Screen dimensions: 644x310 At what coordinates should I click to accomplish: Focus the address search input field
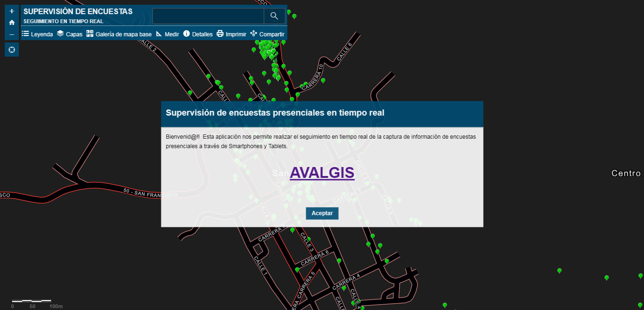click(208, 16)
